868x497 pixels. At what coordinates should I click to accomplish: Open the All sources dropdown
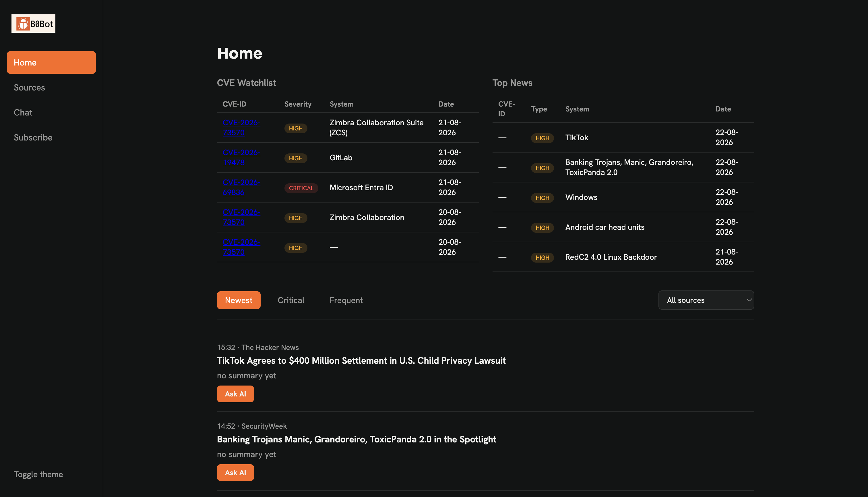(x=706, y=300)
